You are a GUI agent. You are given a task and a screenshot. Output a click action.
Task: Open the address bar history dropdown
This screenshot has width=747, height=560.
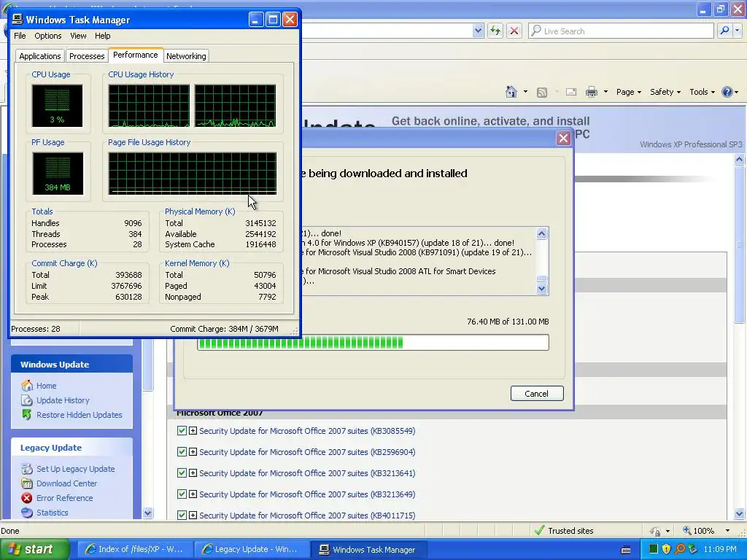pyautogui.click(x=478, y=31)
